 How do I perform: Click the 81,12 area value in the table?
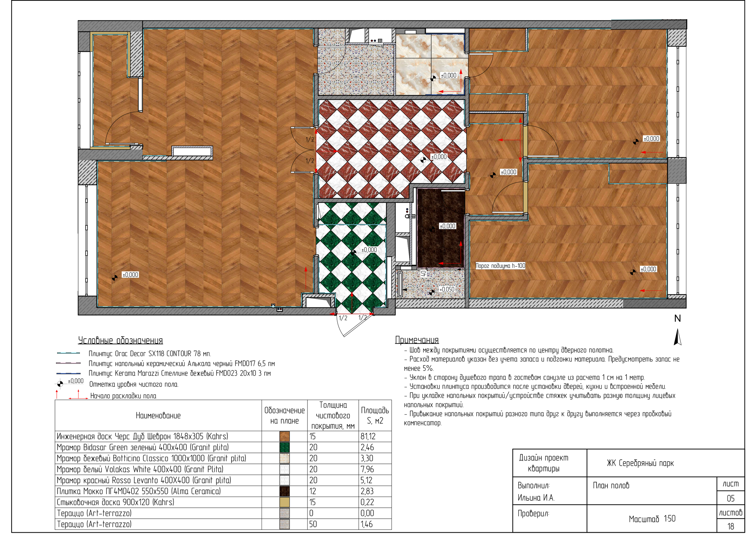pyautogui.click(x=368, y=436)
